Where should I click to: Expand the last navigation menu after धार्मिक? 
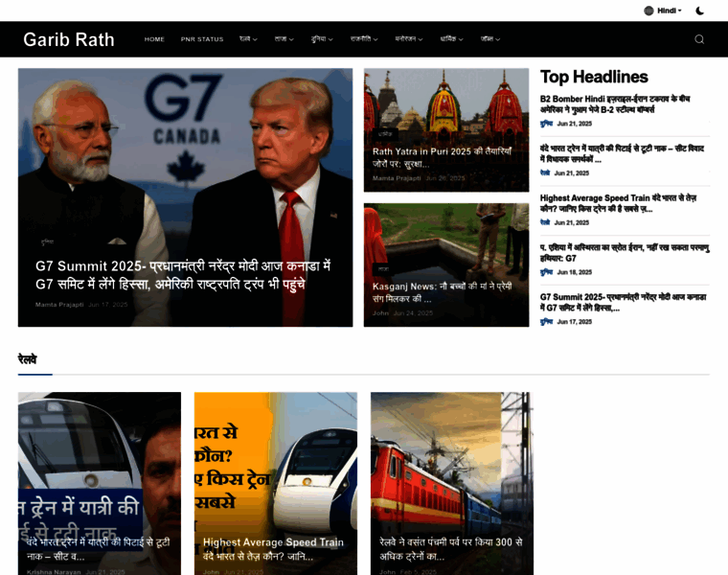(x=489, y=39)
